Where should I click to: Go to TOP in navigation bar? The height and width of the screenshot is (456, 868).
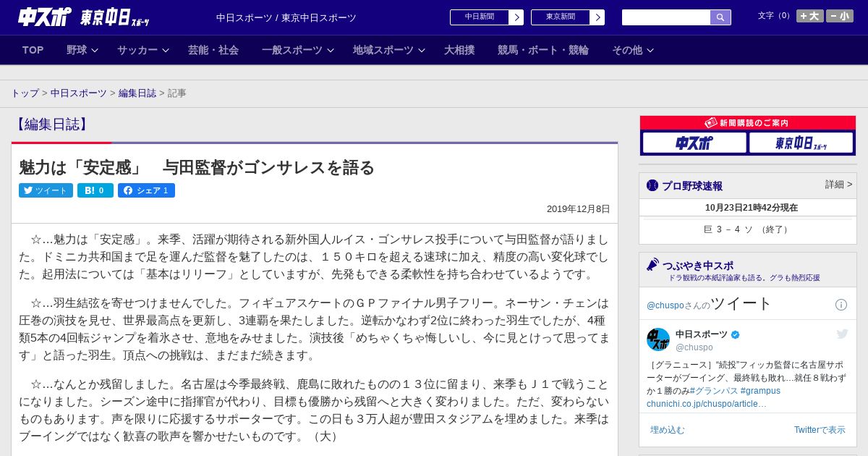[x=33, y=50]
